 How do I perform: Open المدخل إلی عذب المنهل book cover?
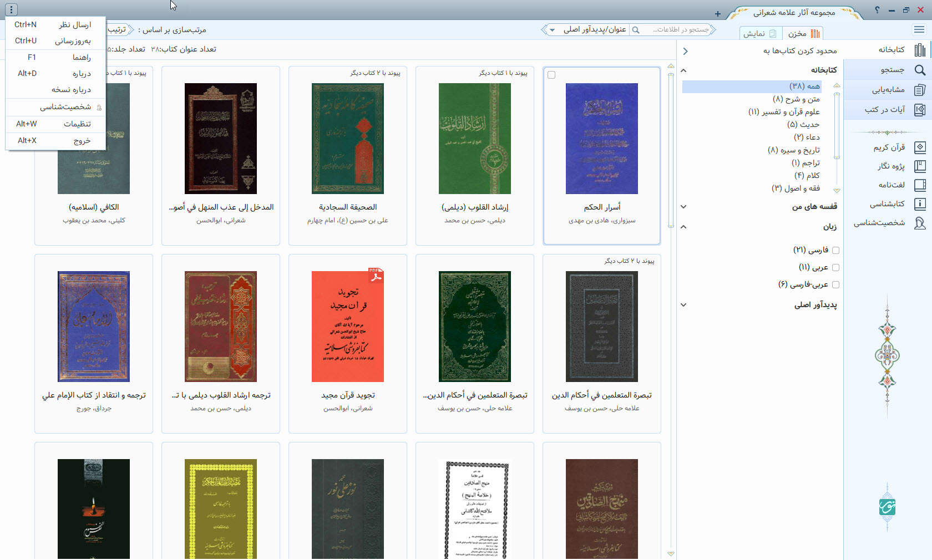[x=221, y=139]
